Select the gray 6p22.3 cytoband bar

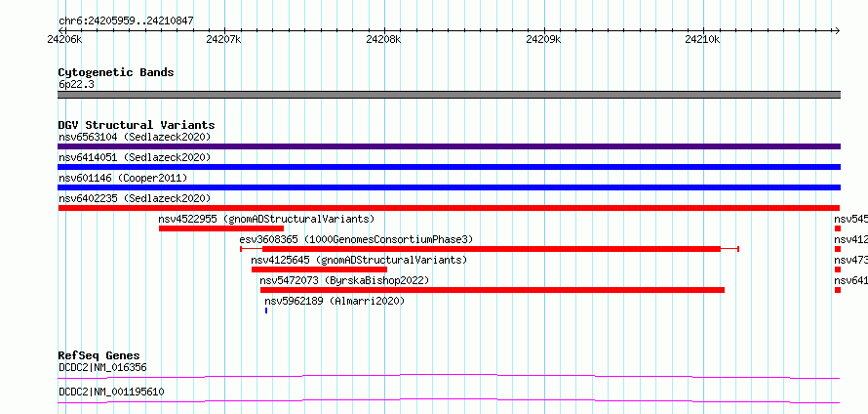tap(449, 95)
